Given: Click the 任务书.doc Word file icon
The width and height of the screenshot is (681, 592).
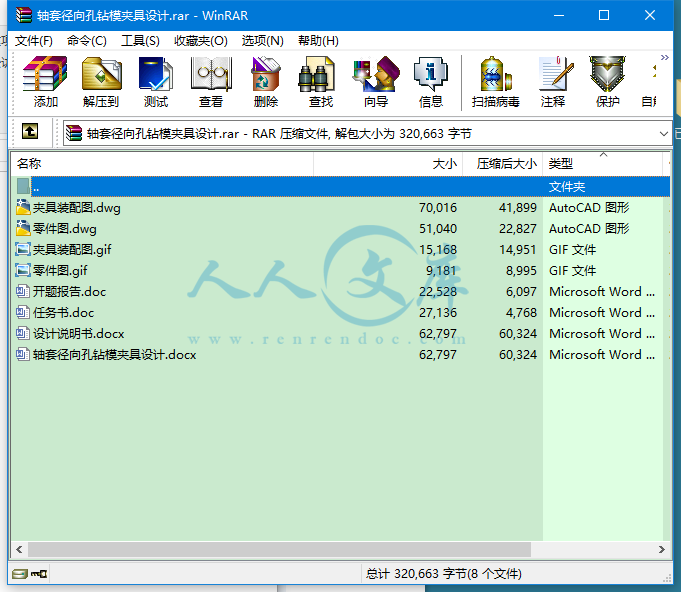Looking at the screenshot, I should [23, 312].
